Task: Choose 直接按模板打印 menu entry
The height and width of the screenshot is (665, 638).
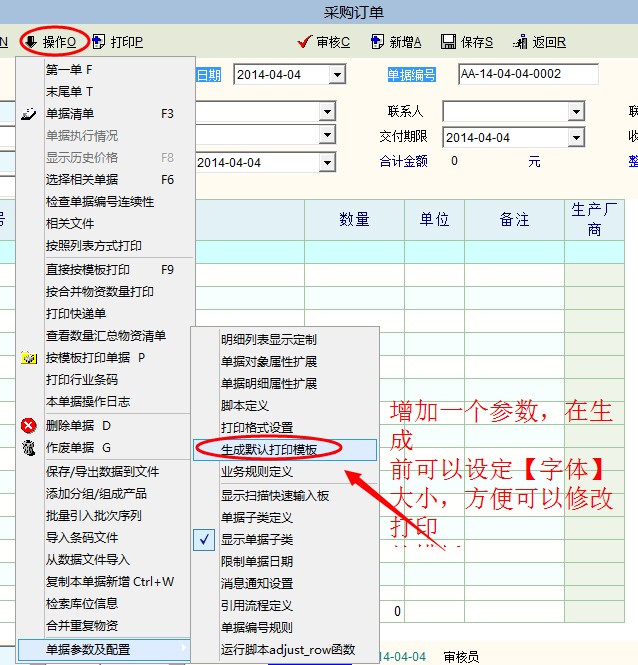Action: (88, 269)
